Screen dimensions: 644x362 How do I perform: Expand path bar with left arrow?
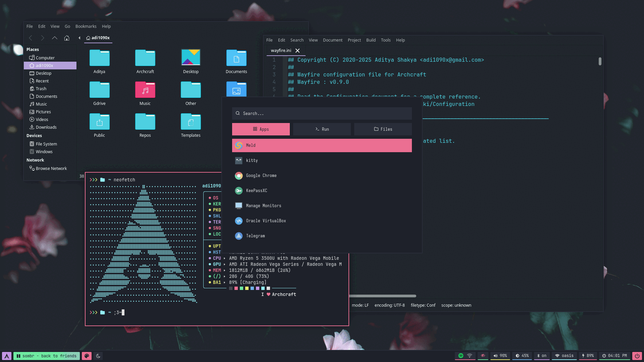pyautogui.click(x=79, y=38)
